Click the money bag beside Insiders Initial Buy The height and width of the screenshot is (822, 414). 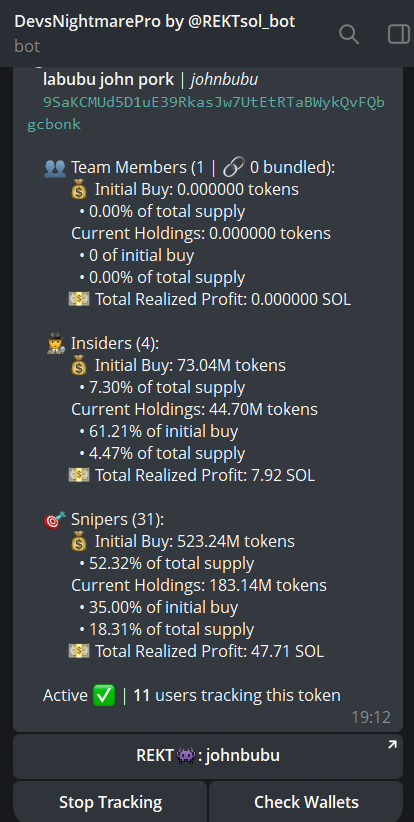click(x=78, y=365)
